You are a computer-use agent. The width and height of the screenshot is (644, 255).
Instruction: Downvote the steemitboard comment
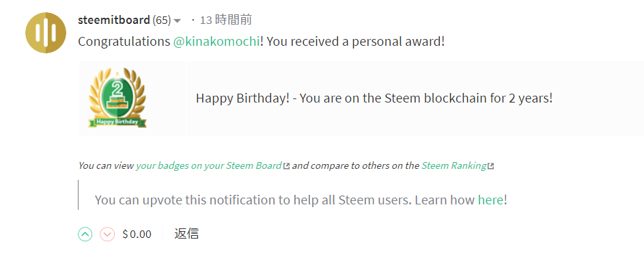pyautogui.click(x=107, y=234)
